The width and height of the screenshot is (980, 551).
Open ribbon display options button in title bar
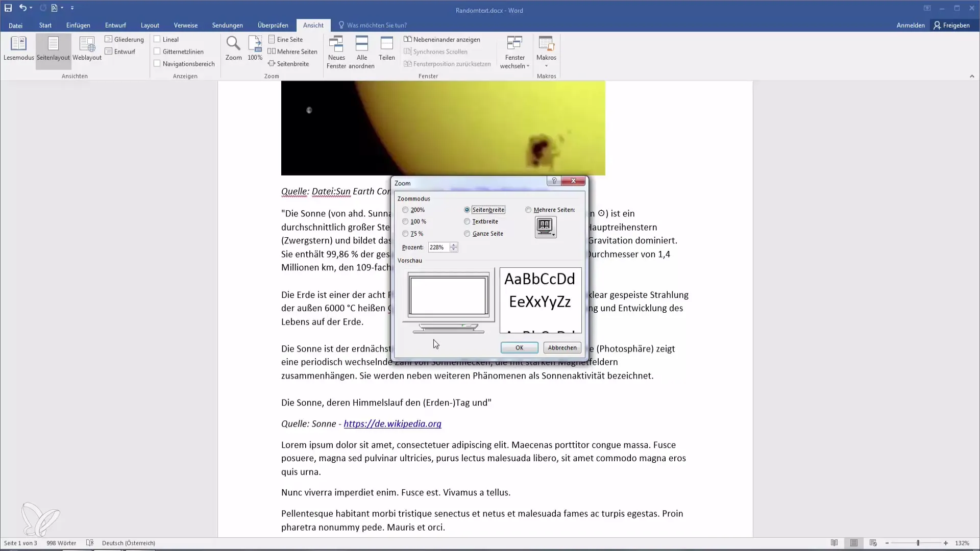coord(927,8)
